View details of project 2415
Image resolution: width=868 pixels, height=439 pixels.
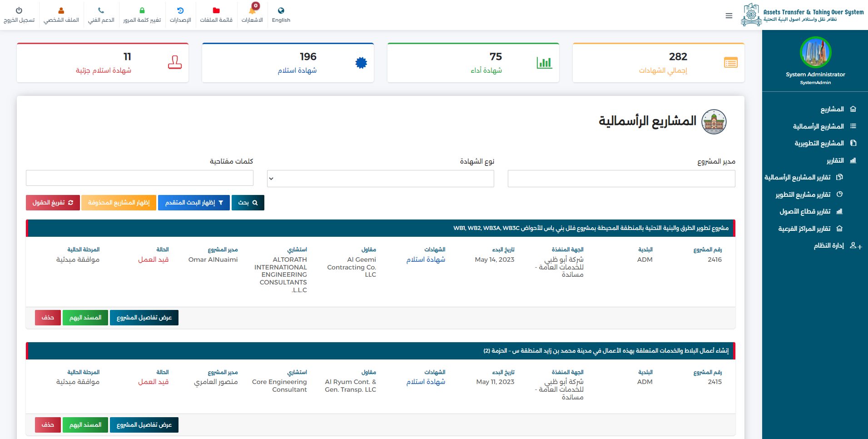tap(144, 425)
